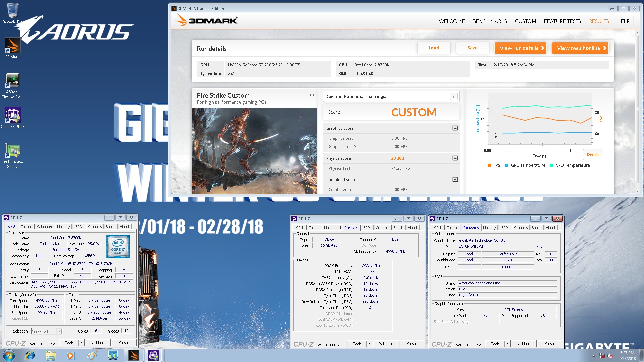The image size is (644, 362).
Task: Click View run details button
Action: [x=521, y=48]
